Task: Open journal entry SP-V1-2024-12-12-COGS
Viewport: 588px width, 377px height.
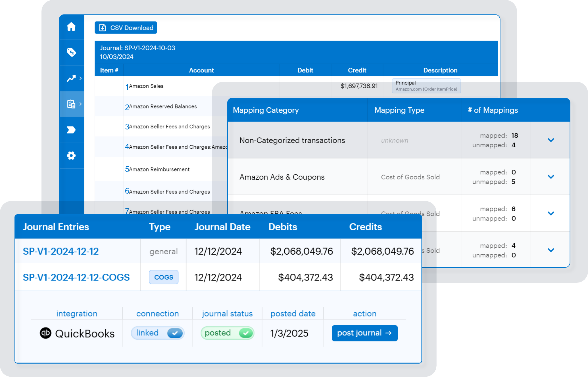Action: [x=76, y=277]
